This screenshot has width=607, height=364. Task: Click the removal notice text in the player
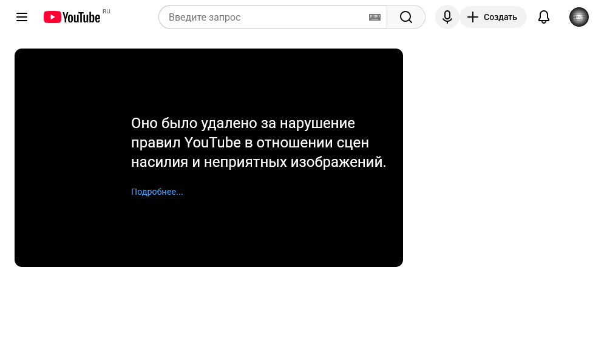(x=259, y=143)
